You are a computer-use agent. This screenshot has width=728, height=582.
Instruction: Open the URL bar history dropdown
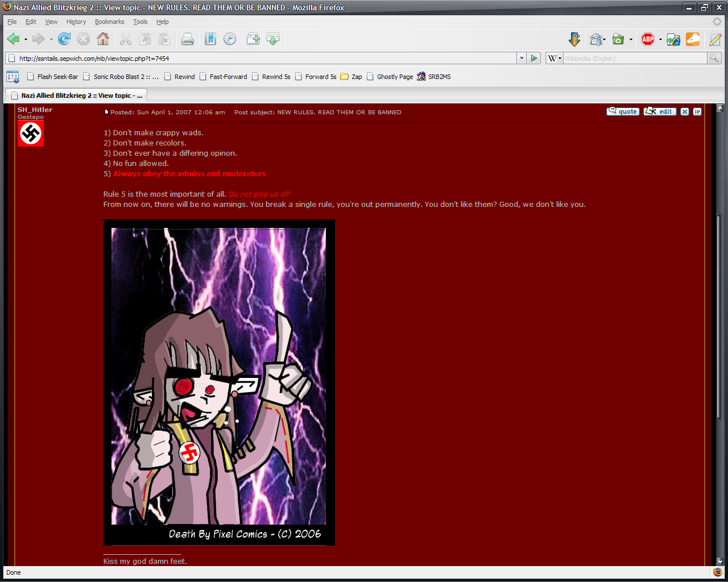point(521,58)
